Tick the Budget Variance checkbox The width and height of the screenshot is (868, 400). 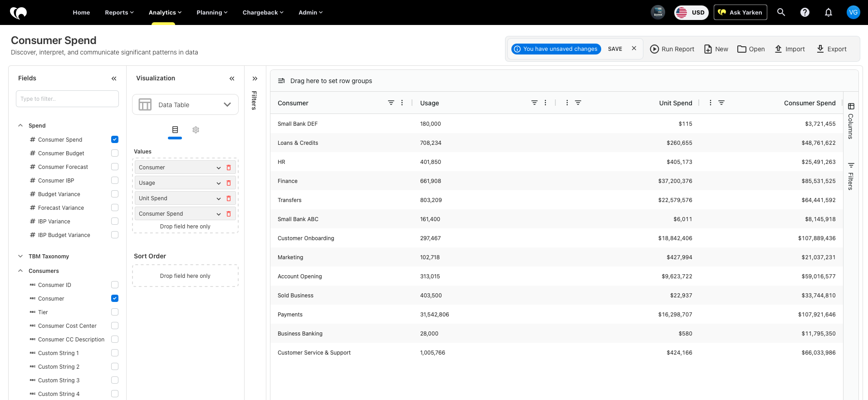pyautogui.click(x=115, y=194)
